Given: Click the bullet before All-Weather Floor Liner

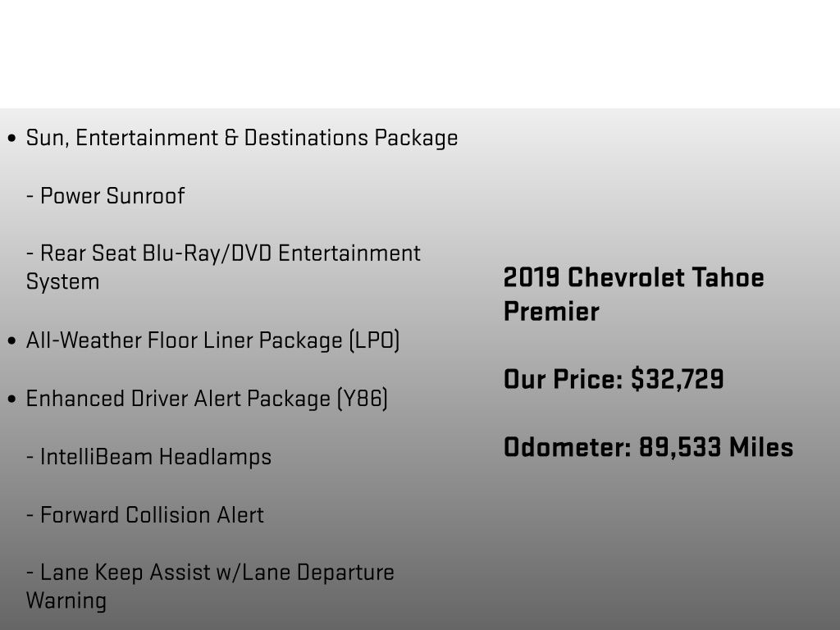Looking at the screenshot, I should coord(11,341).
